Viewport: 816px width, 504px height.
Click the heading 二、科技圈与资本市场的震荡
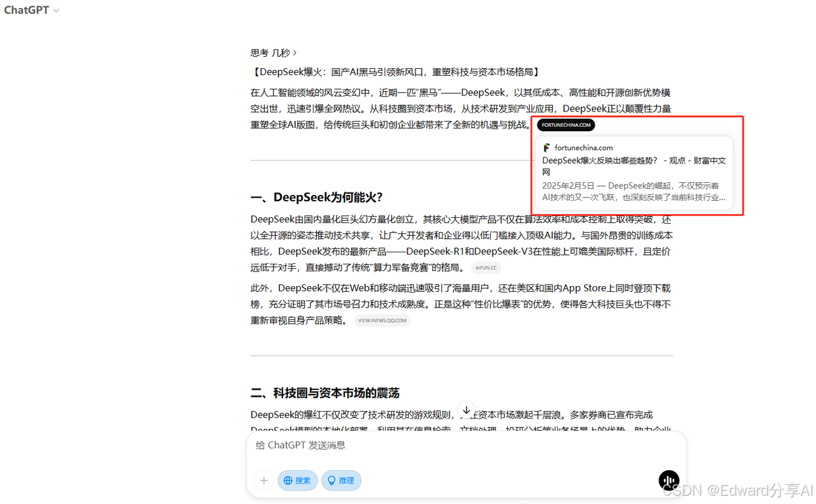pyautogui.click(x=325, y=392)
